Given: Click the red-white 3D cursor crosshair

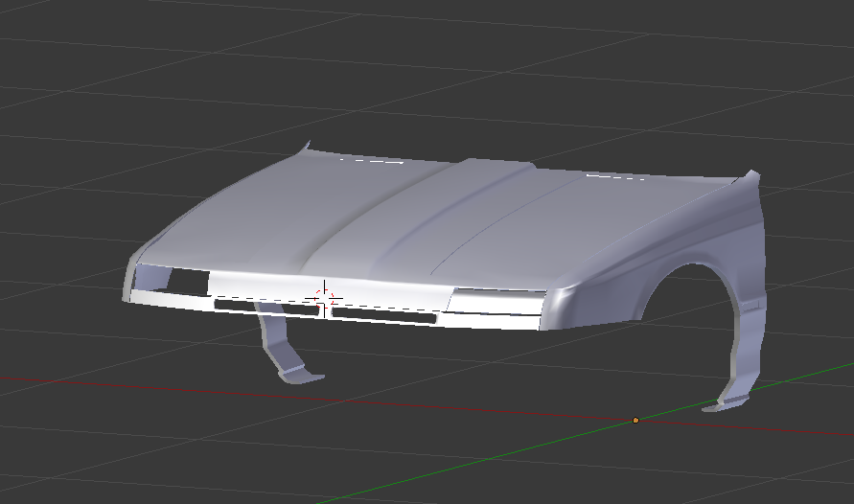Looking at the screenshot, I should pyautogui.click(x=325, y=299).
